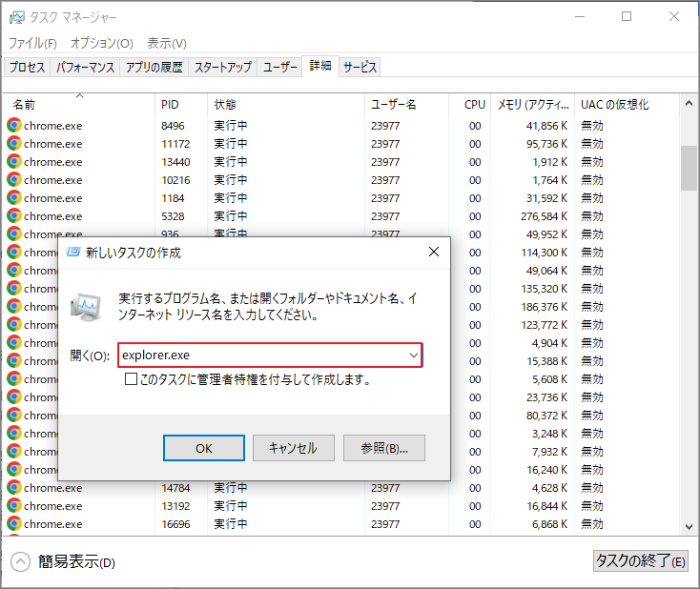The height and width of the screenshot is (589, 700).
Task: Sort by the UAC の仮想化 column header
Action: click(627, 105)
